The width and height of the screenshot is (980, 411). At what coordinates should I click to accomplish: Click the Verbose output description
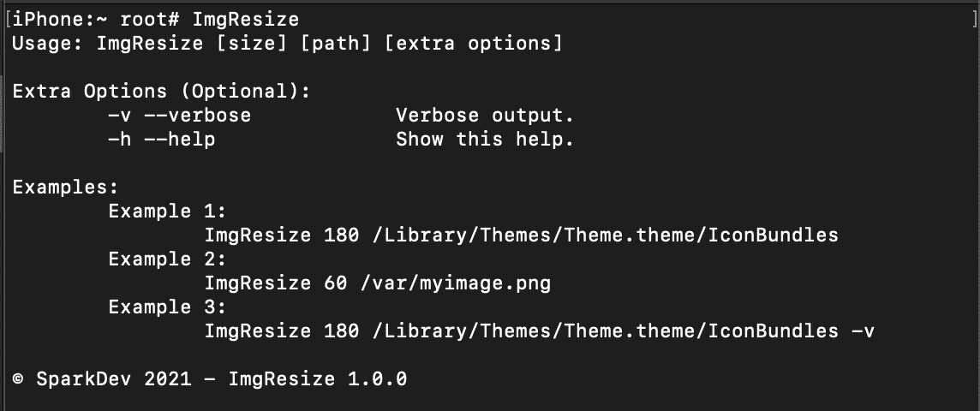coord(485,116)
